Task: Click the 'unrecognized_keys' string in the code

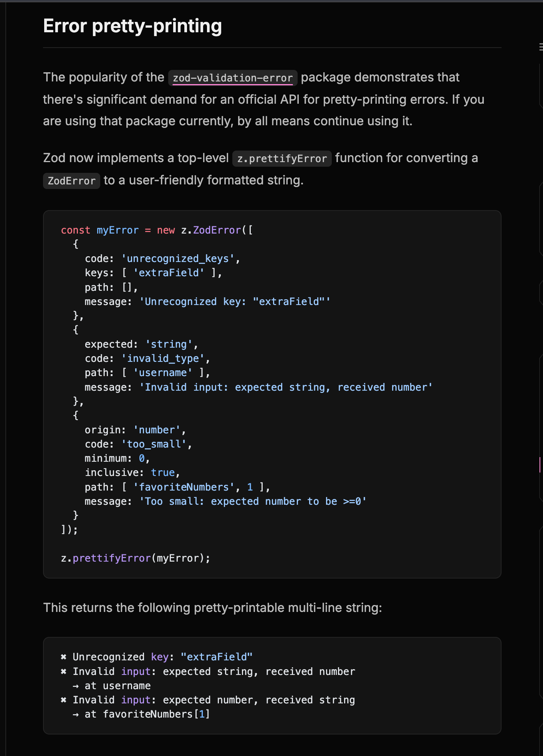Action: point(178,259)
